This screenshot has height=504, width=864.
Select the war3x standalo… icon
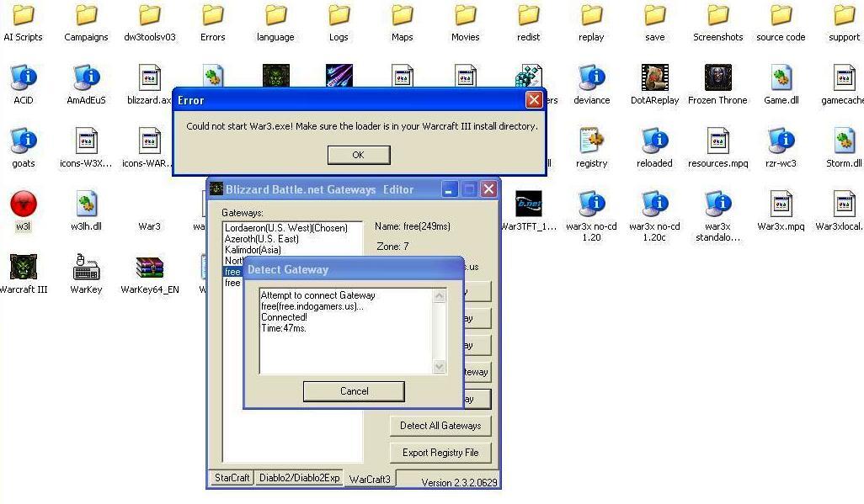point(718,204)
